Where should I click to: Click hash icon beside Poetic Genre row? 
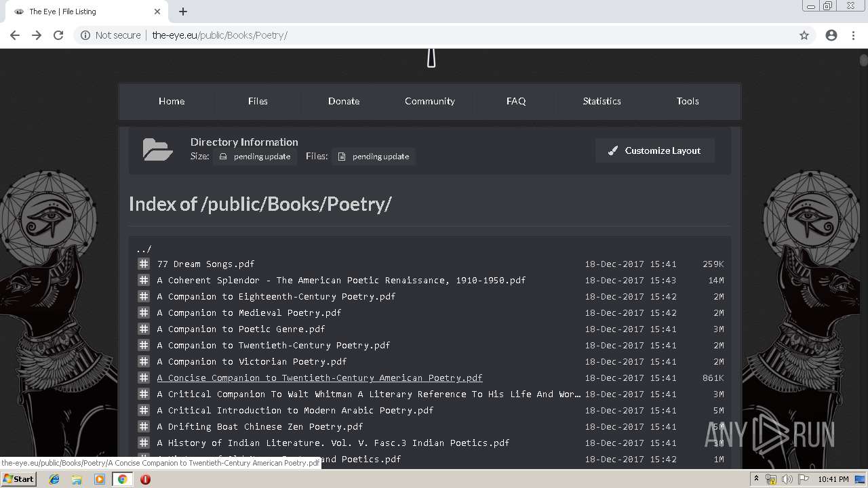coord(144,329)
